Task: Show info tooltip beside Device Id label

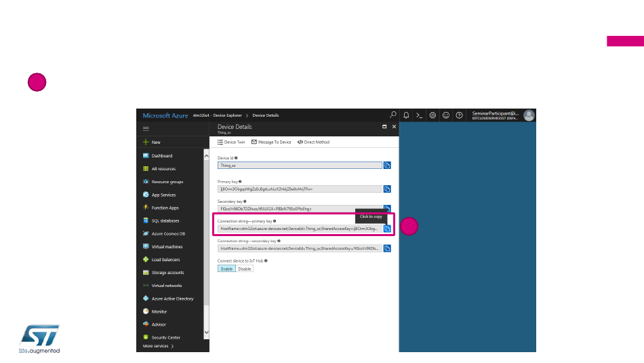Action: pyautogui.click(x=236, y=158)
